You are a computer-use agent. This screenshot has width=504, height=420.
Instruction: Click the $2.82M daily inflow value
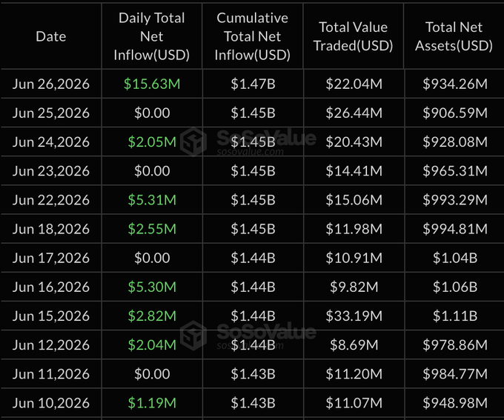[x=152, y=316]
